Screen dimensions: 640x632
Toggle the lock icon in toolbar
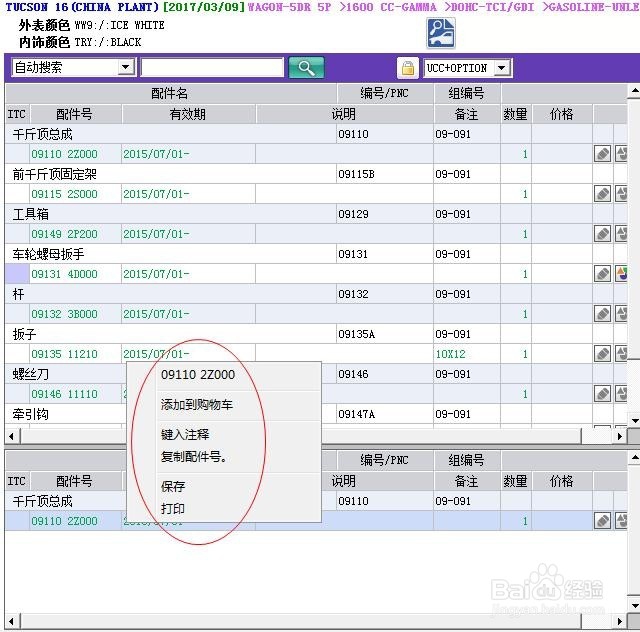tap(408, 68)
